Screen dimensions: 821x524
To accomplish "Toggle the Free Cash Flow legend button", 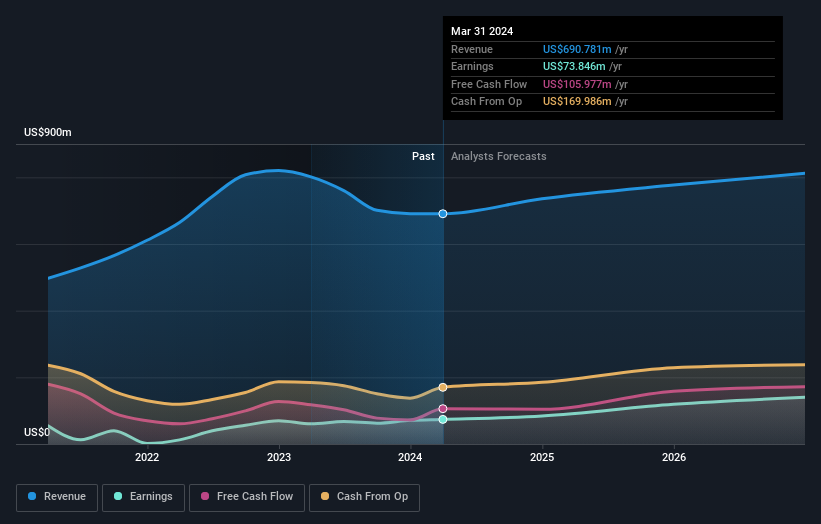I will (247, 497).
